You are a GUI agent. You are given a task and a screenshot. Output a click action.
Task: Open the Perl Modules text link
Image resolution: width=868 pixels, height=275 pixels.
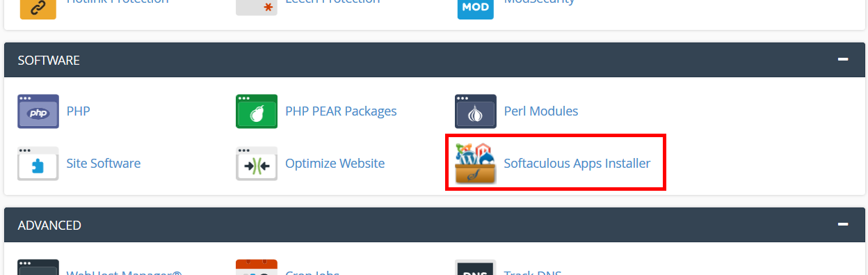click(x=541, y=111)
